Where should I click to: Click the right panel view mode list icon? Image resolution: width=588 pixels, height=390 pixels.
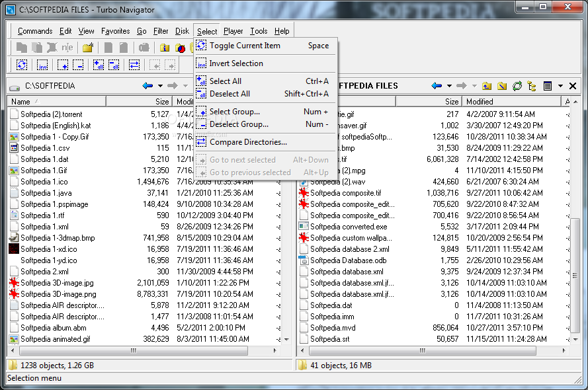click(548, 86)
